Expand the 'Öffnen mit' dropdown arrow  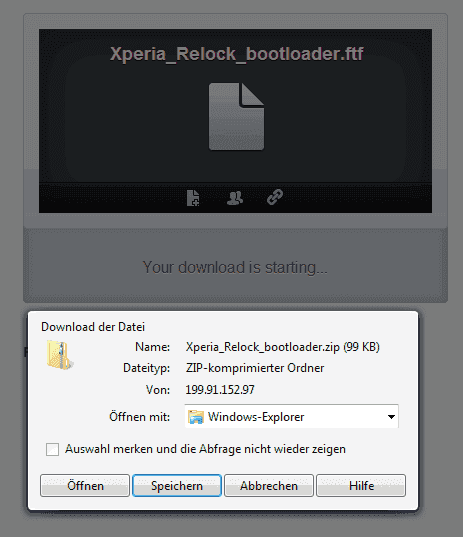(x=391, y=417)
